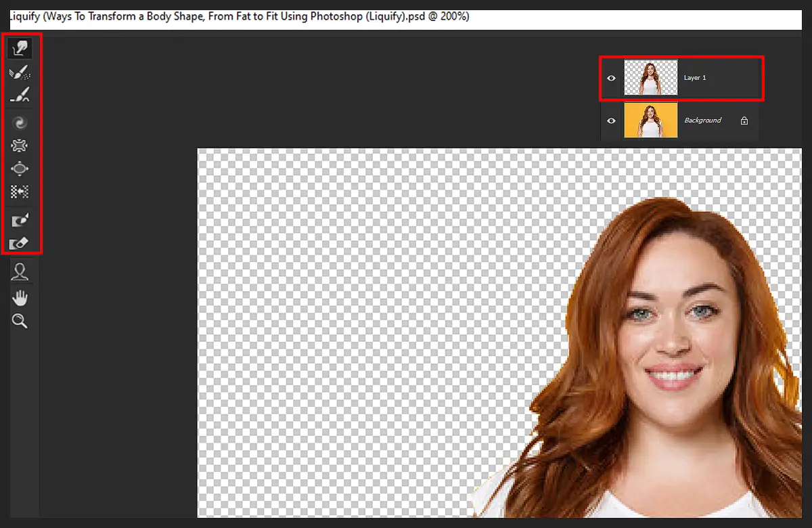Select the Layer 1 name label
Screen dimensions: 812x528
(695, 78)
